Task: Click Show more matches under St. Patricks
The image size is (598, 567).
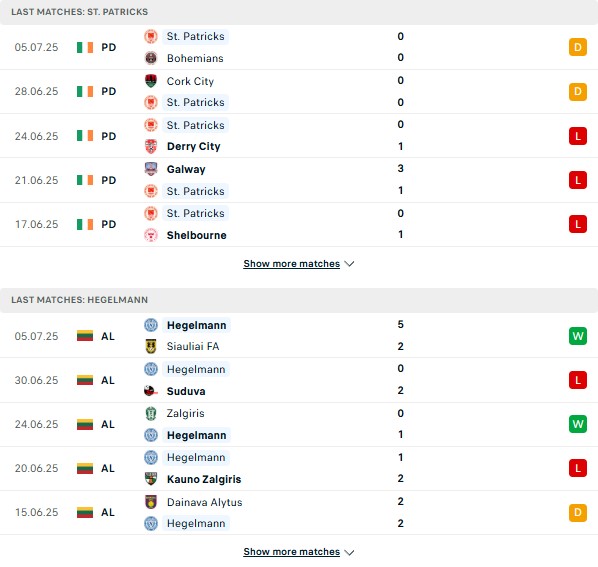Action: coord(291,264)
